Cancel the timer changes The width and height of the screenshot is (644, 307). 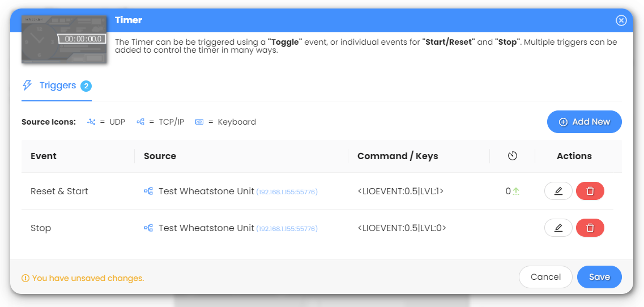(545, 277)
